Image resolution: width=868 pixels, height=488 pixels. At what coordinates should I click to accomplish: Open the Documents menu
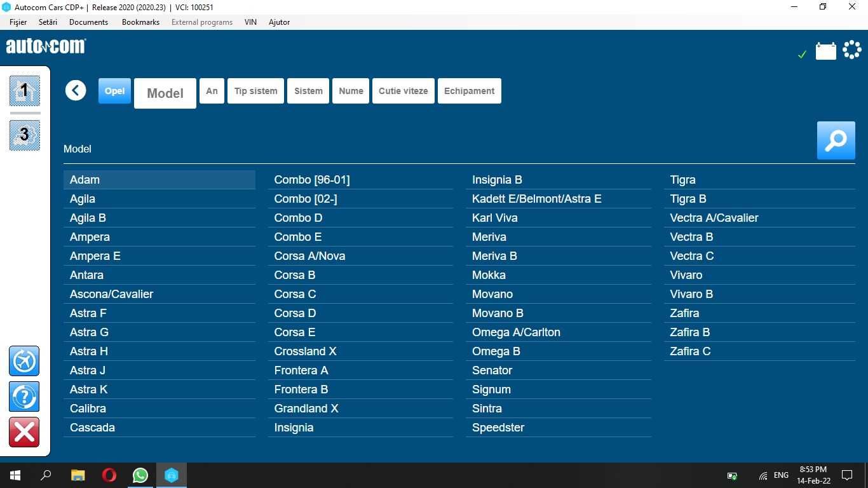click(88, 22)
